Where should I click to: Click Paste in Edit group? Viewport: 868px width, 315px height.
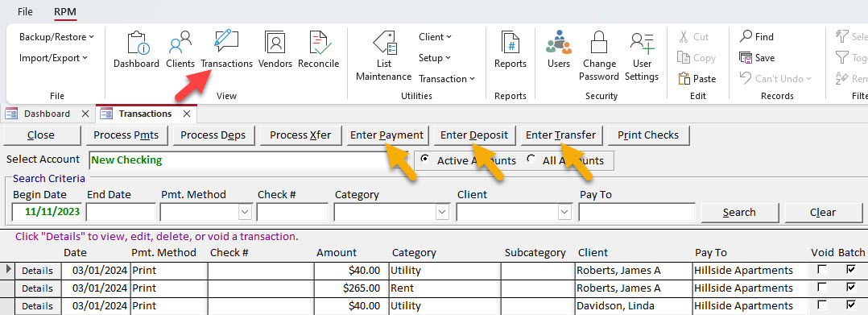point(697,79)
